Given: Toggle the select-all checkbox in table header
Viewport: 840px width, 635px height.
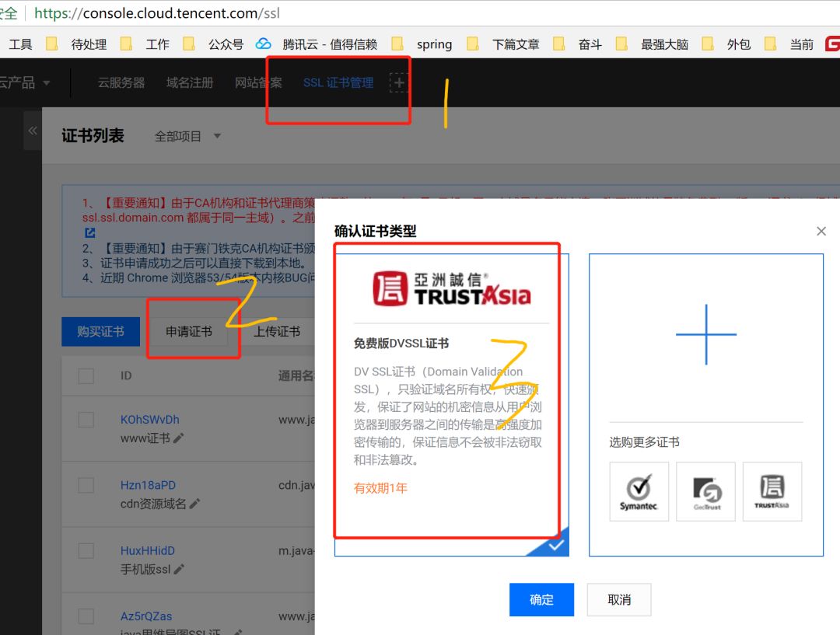Looking at the screenshot, I should 86,376.
